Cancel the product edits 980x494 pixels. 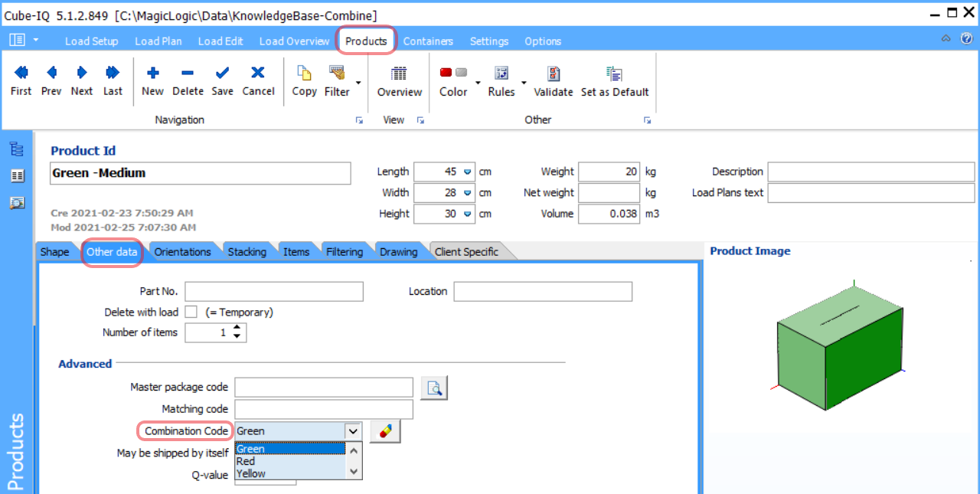[258, 80]
